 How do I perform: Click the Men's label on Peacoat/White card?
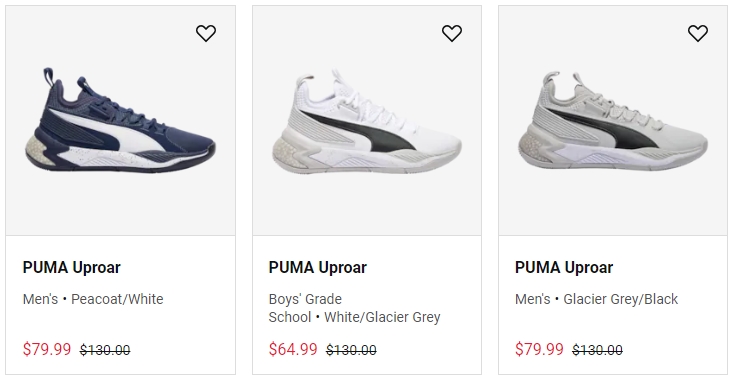click(40, 299)
